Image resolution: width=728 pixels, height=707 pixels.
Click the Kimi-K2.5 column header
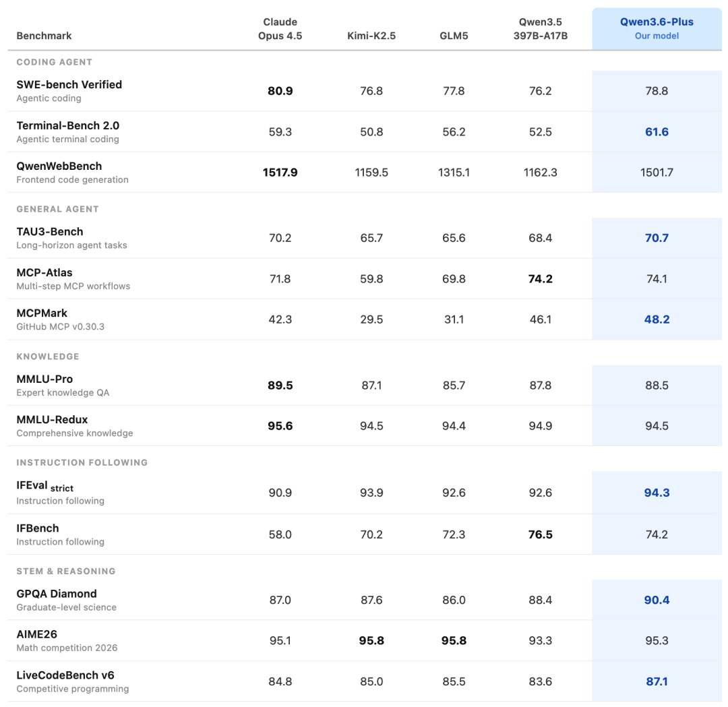371,36
